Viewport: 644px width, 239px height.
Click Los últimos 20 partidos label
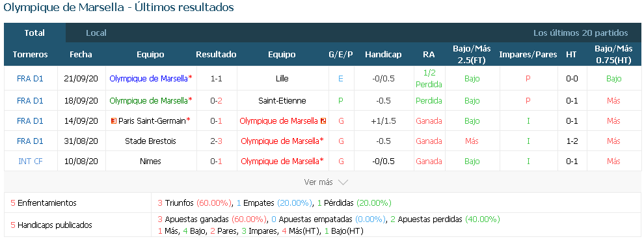pyautogui.click(x=581, y=33)
